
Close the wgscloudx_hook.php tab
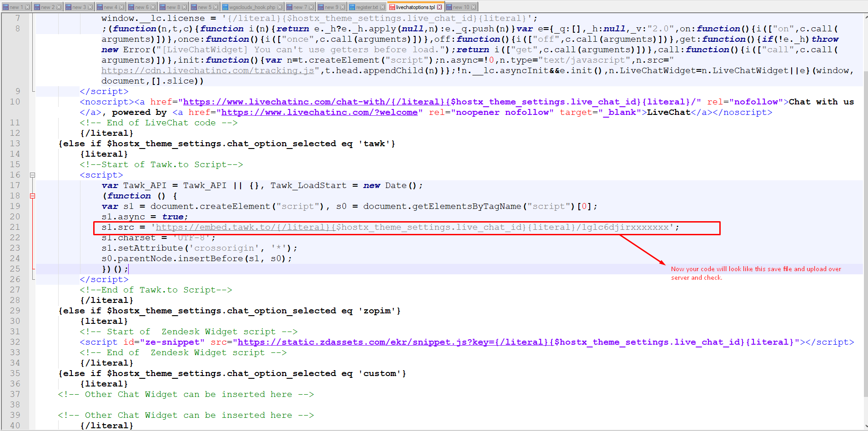tap(280, 7)
